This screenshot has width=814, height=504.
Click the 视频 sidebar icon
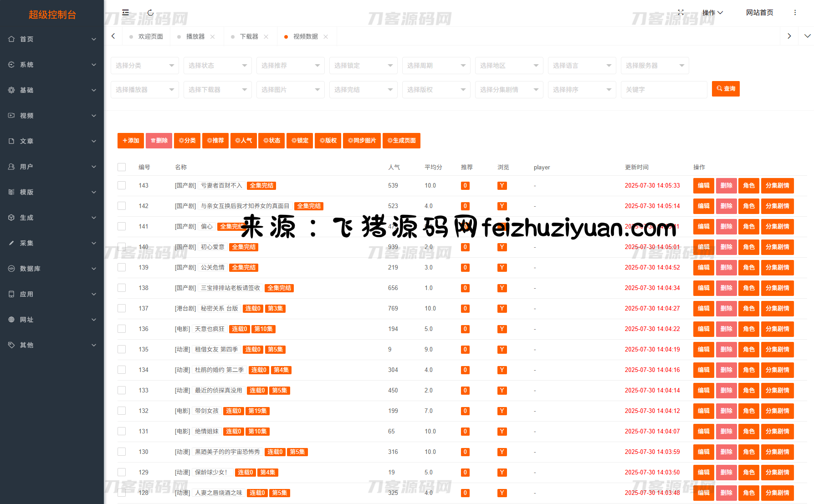pos(11,116)
